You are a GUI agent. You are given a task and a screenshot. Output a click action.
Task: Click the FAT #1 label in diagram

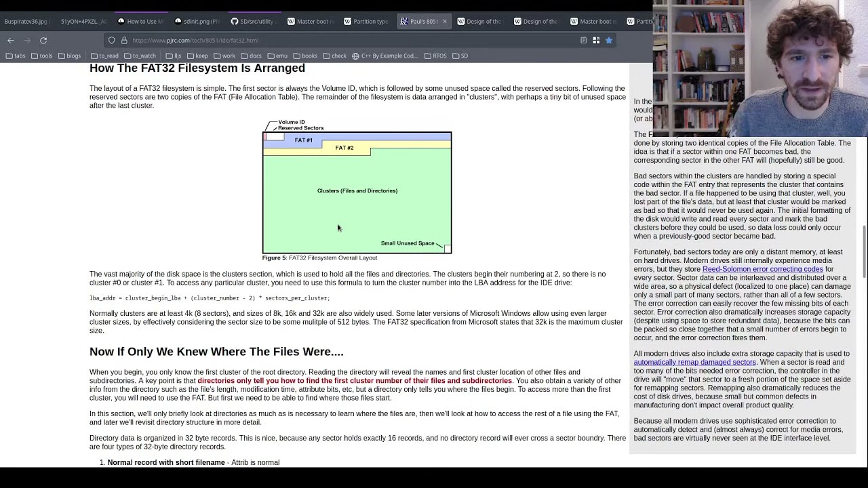[x=303, y=140]
